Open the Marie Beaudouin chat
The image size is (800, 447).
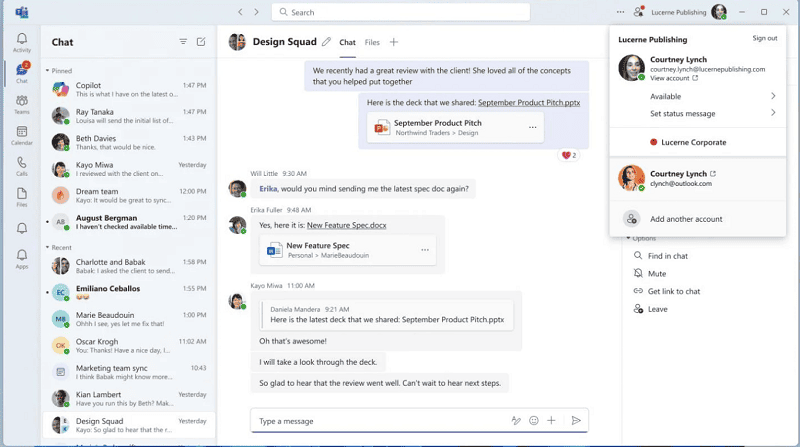point(129,319)
